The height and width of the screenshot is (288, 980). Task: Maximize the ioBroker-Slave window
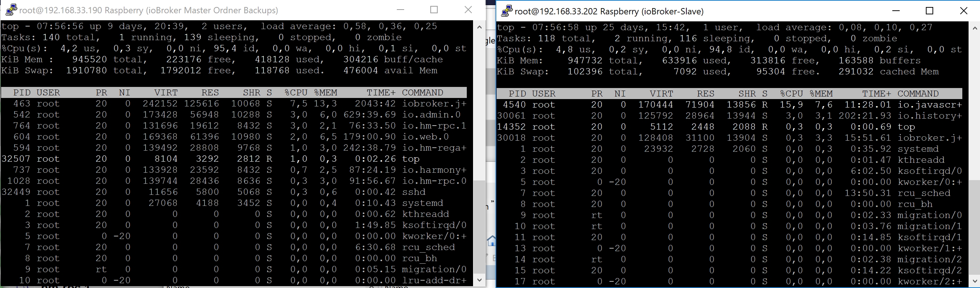pos(930,11)
